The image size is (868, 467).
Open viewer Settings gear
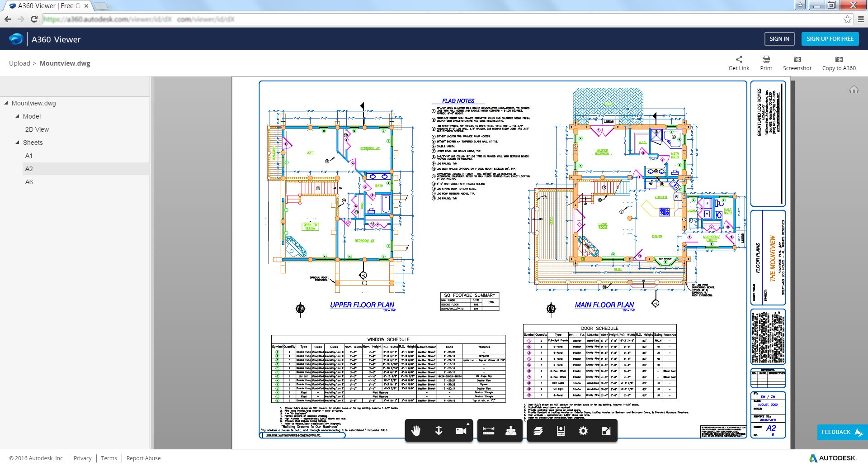coord(583,431)
